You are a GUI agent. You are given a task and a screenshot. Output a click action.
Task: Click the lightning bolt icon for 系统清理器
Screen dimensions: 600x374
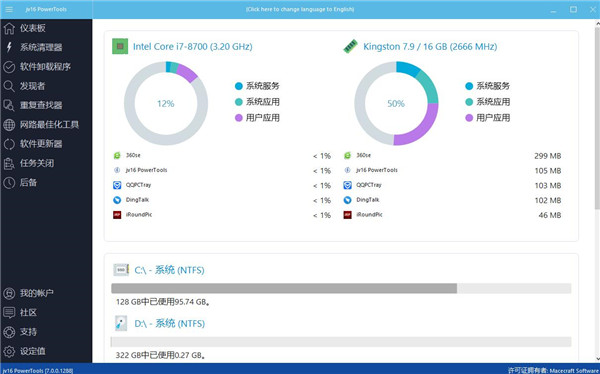click(x=9, y=47)
